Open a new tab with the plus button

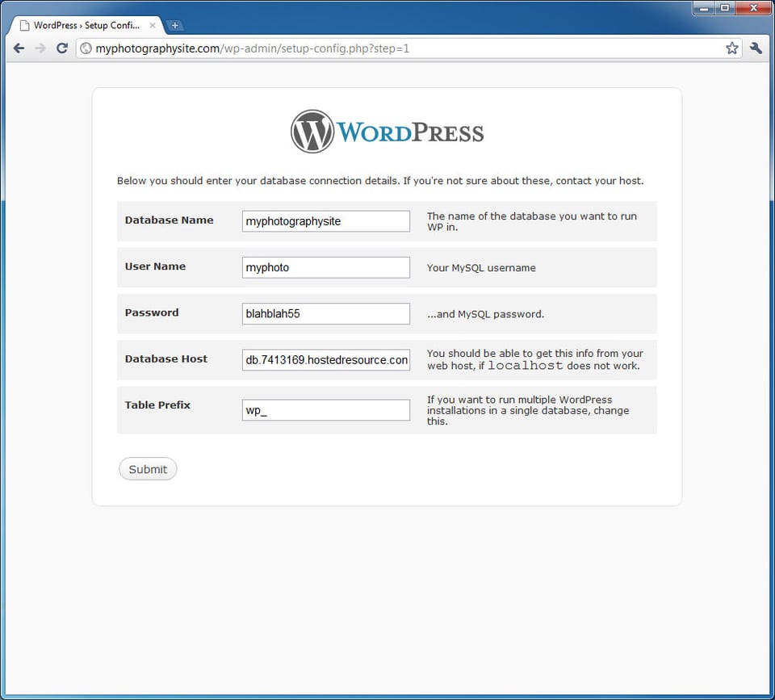[174, 25]
